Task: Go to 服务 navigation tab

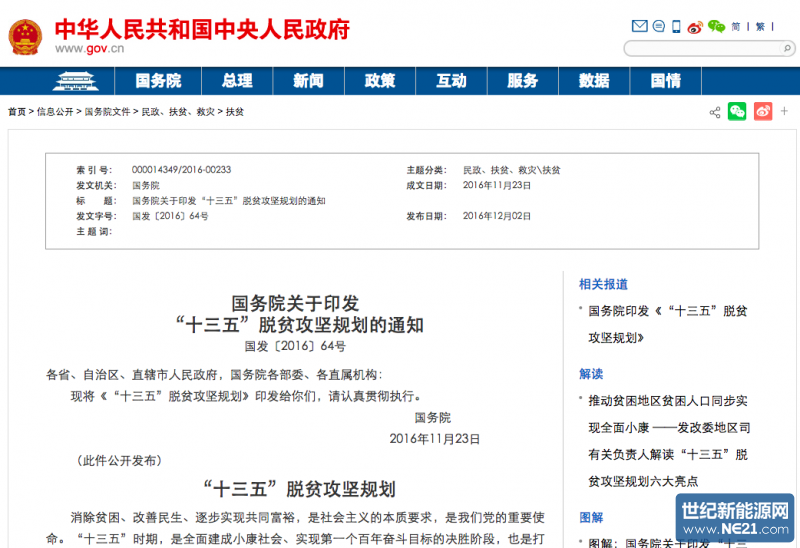Action: [x=522, y=81]
